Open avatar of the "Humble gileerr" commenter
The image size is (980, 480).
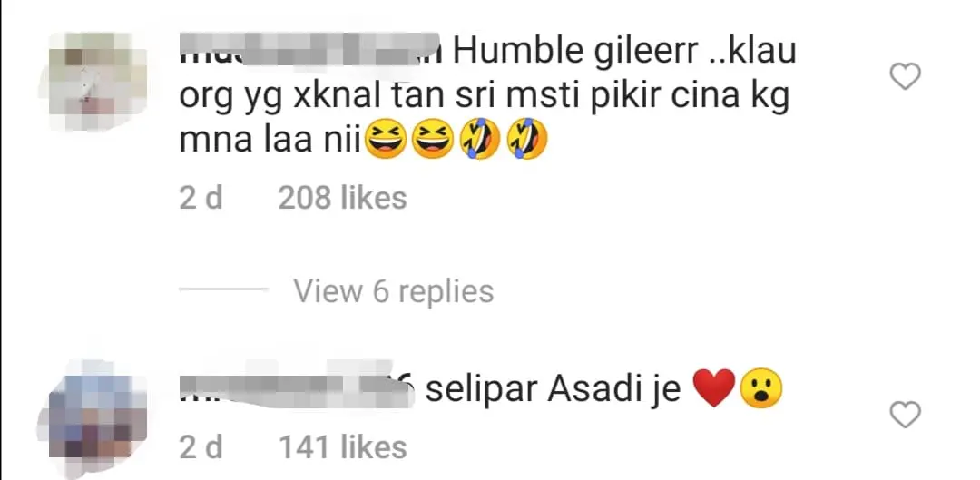coord(95,80)
